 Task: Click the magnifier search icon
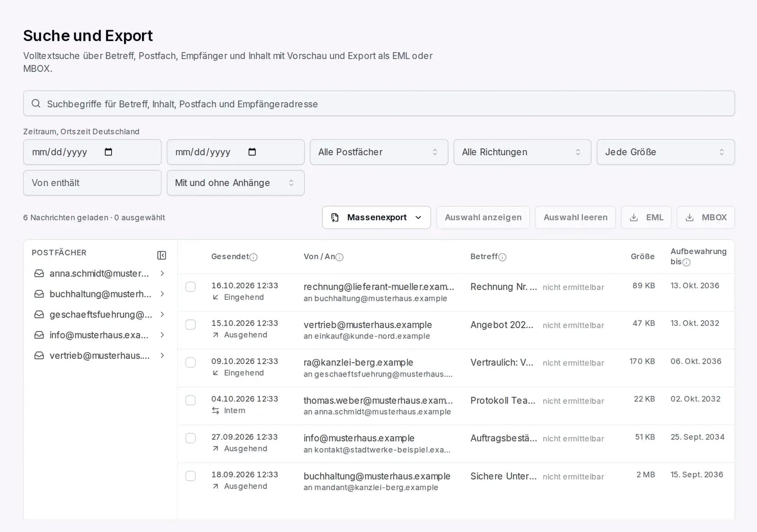pos(36,104)
